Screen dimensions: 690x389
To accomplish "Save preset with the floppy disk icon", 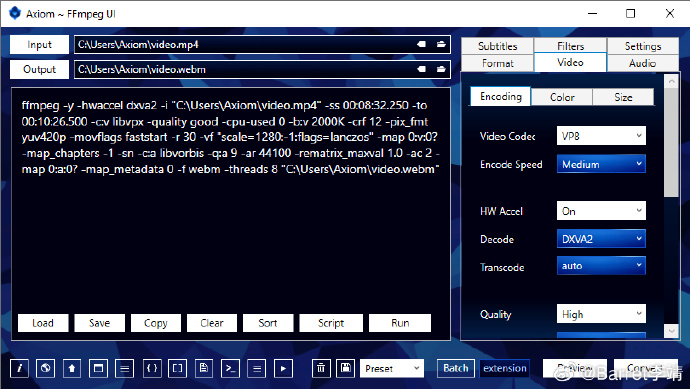I will 346,368.
